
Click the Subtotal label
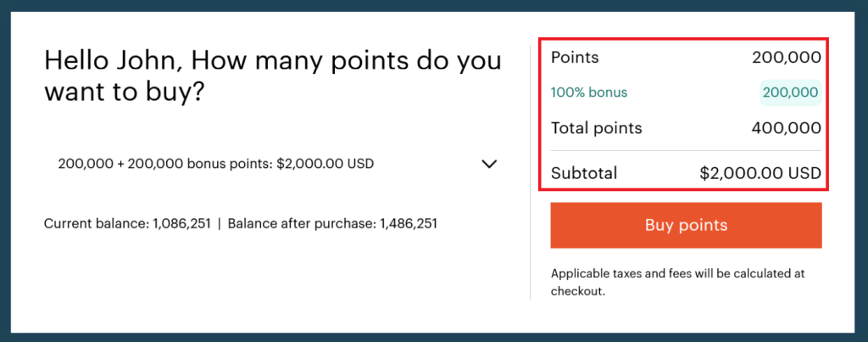pos(584,173)
